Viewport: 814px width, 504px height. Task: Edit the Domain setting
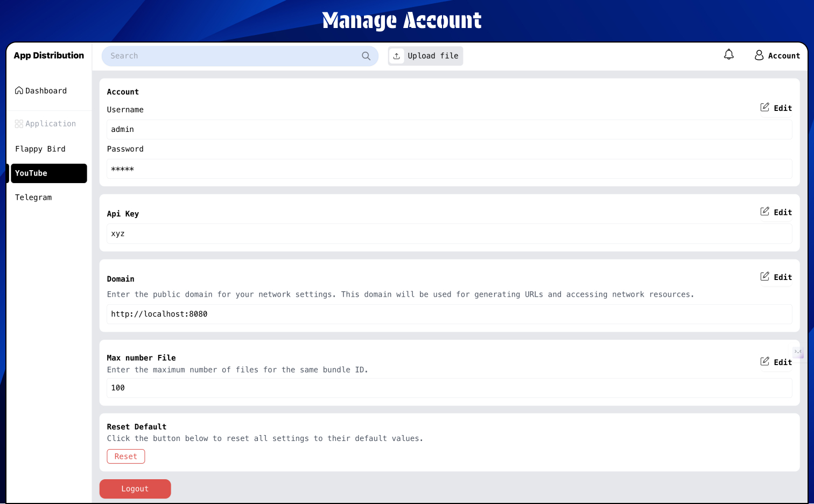pyautogui.click(x=776, y=277)
